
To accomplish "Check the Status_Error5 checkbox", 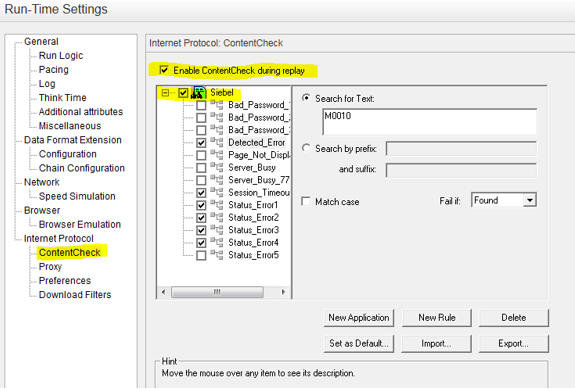I will (201, 255).
